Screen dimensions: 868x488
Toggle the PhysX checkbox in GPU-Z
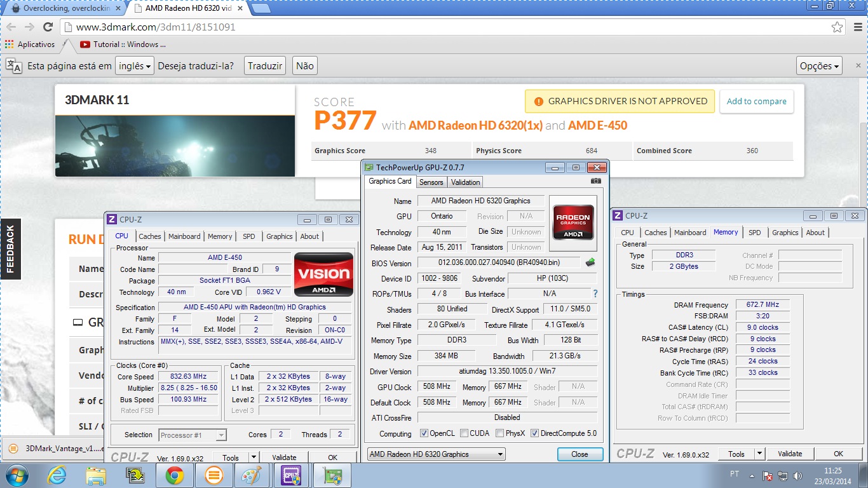coord(499,433)
